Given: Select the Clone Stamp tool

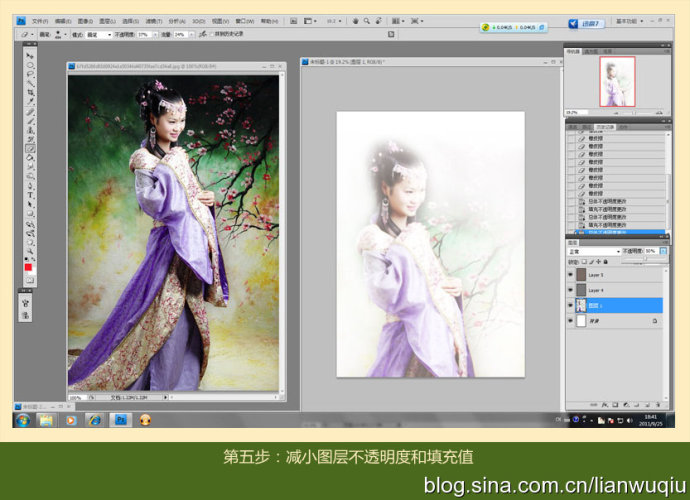Looking at the screenshot, I should click(x=30, y=130).
